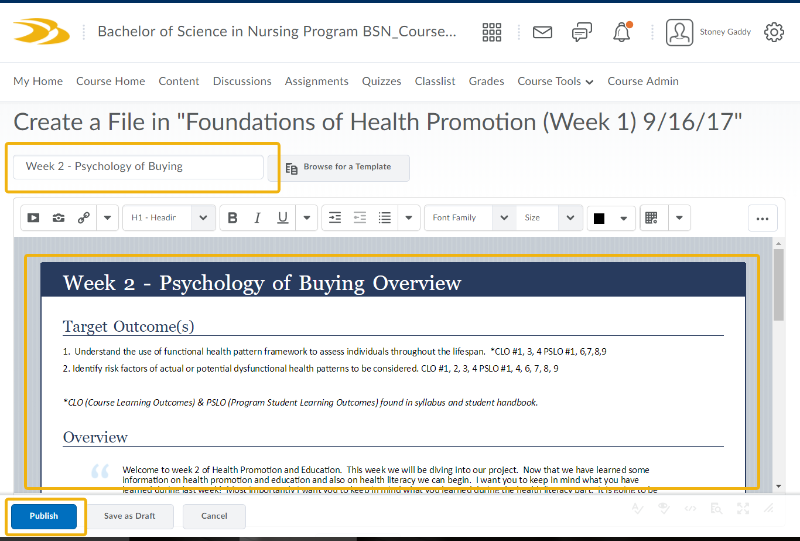Toggle underline formatting
This screenshot has height=541, width=800.
click(282, 218)
